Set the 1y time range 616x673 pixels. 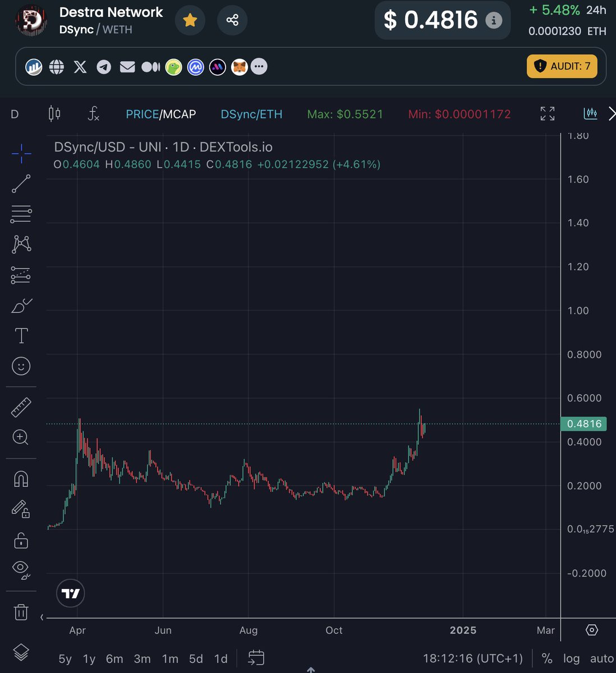[x=89, y=658]
